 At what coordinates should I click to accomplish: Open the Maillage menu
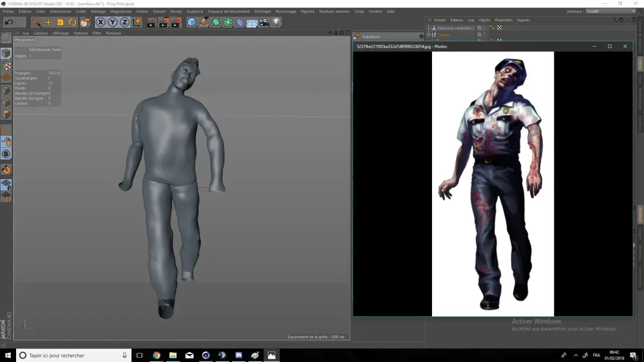coord(98,11)
